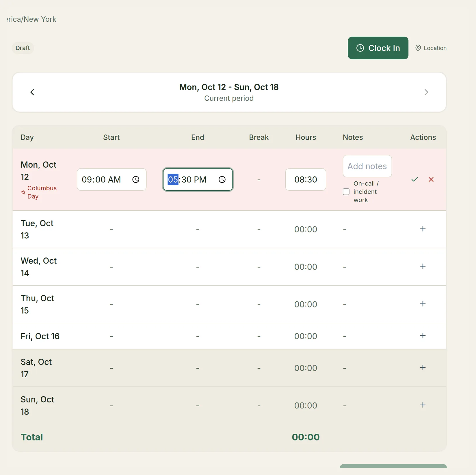Add an entry for Tue, Oct 13

(x=423, y=229)
